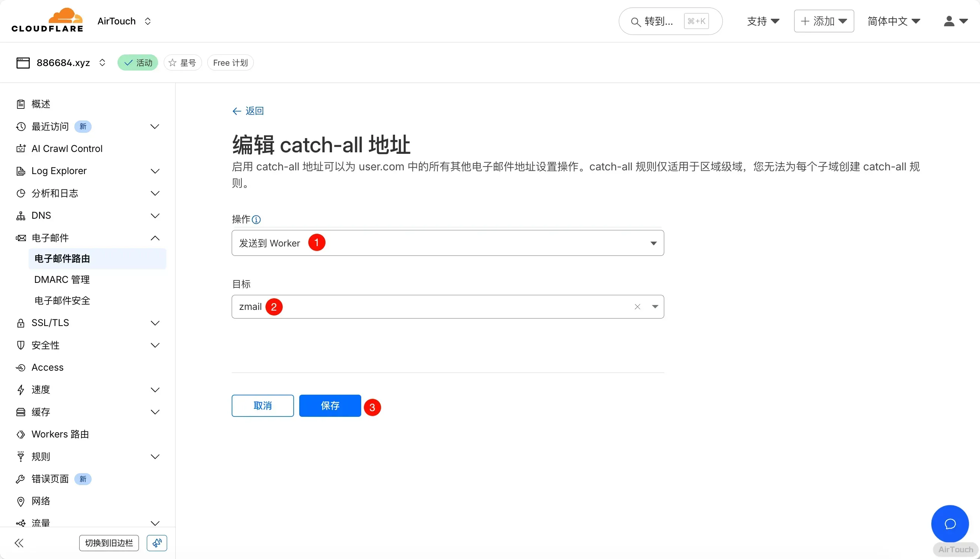Click the 保存 button

330,406
